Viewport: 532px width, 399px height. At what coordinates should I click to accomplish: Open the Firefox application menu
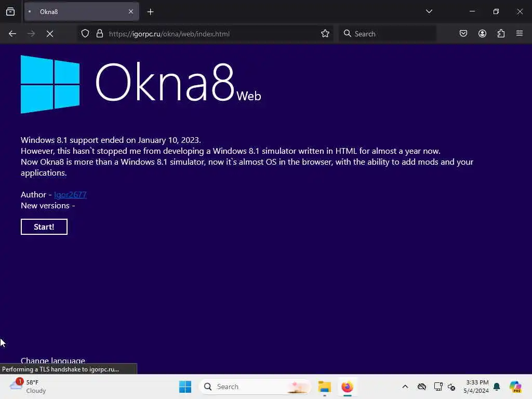(x=520, y=33)
